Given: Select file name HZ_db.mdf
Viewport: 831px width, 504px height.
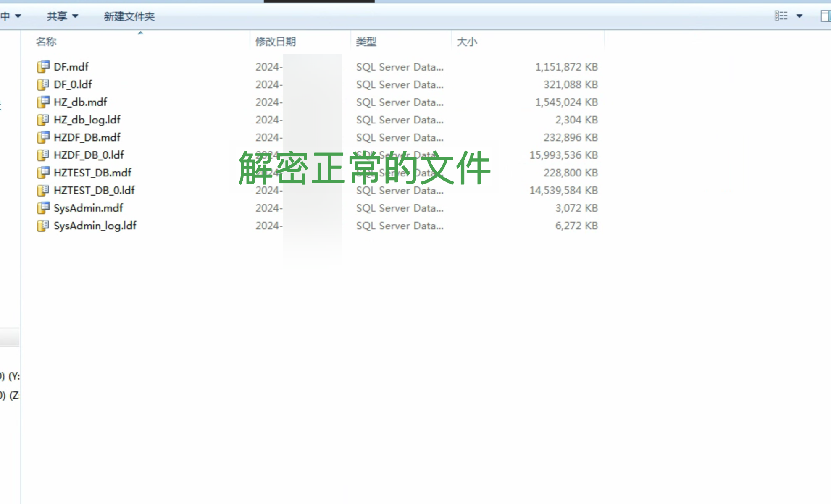Looking at the screenshot, I should [80, 102].
